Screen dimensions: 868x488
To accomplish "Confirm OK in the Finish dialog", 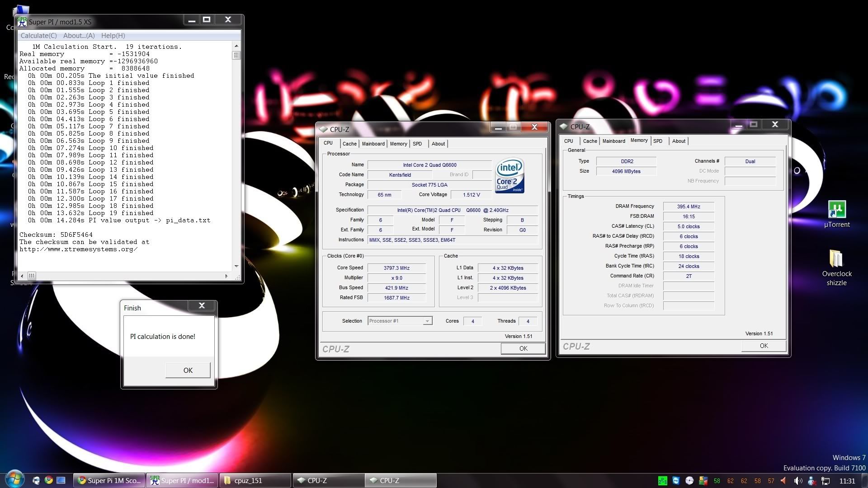I will pyautogui.click(x=188, y=370).
